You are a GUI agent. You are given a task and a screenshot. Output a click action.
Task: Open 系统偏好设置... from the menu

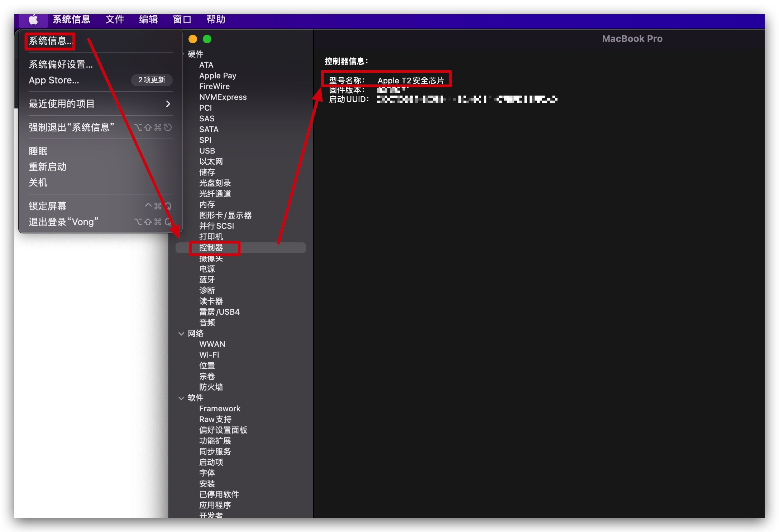[61, 64]
